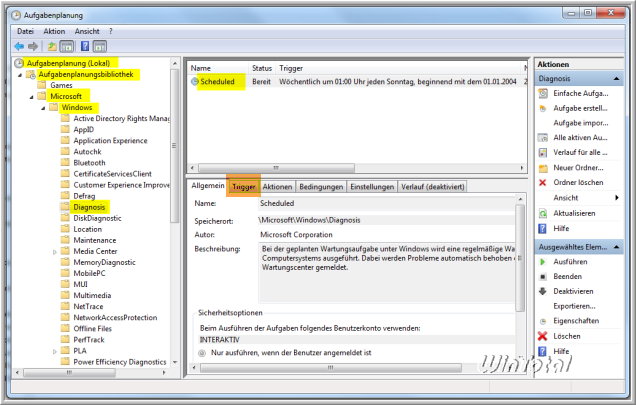Click the tree pane horizontal scrollbar thumb

click(x=69, y=372)
